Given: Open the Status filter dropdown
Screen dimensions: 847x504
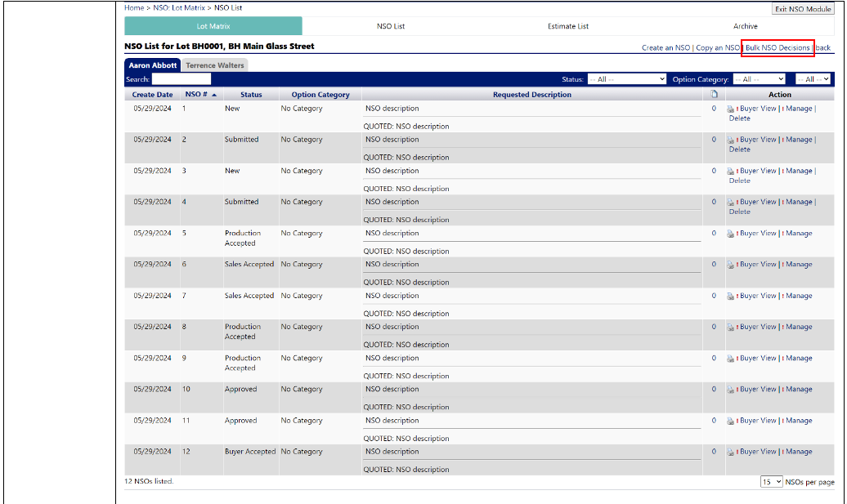Looking at the screenshot, I should tap(626, 79).
